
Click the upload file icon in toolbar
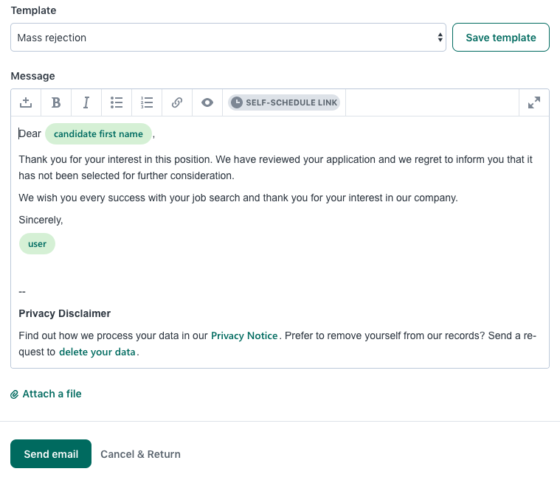tap(26, 102)
